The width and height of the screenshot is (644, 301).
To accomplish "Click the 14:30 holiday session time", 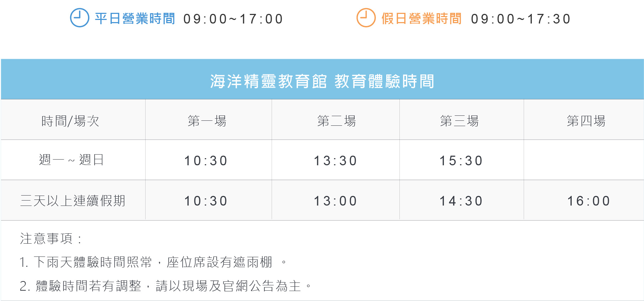I will pos(461,201).
